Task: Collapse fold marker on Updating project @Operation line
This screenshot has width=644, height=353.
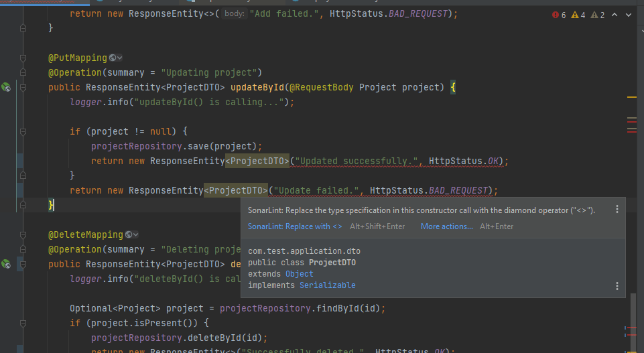Action: tap(23, 72)
